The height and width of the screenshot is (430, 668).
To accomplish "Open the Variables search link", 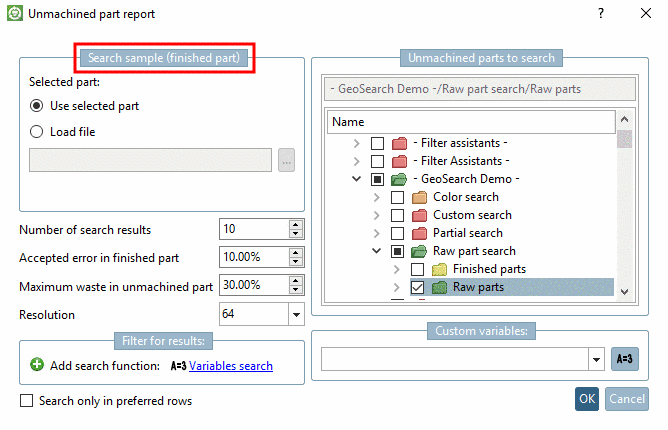I will click(231, 366).
